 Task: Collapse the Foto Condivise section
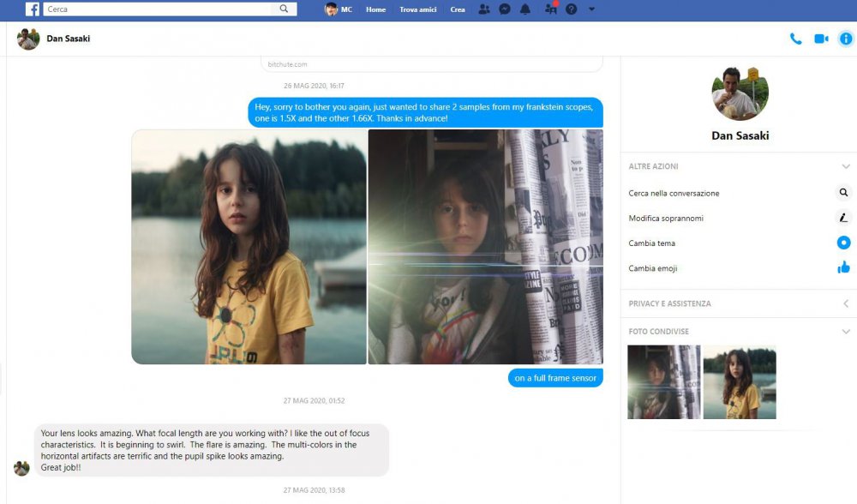coord(846,332)
